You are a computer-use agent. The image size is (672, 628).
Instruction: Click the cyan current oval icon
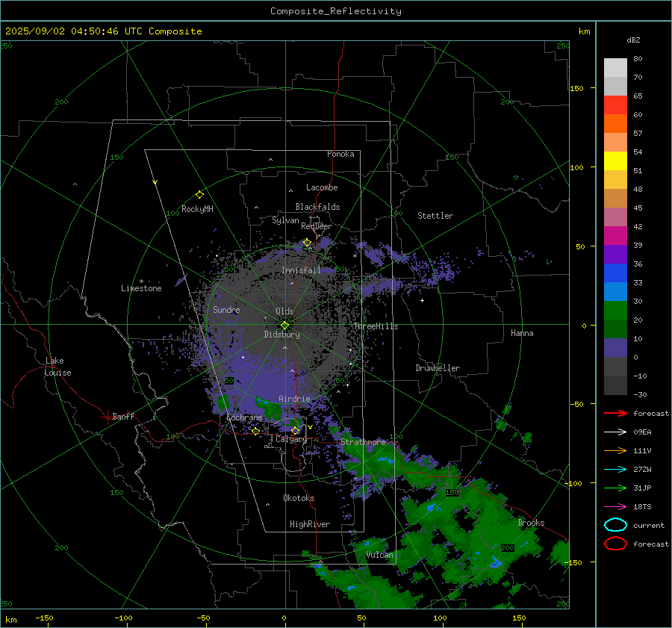pyautogui.click(x=615, y=525)
